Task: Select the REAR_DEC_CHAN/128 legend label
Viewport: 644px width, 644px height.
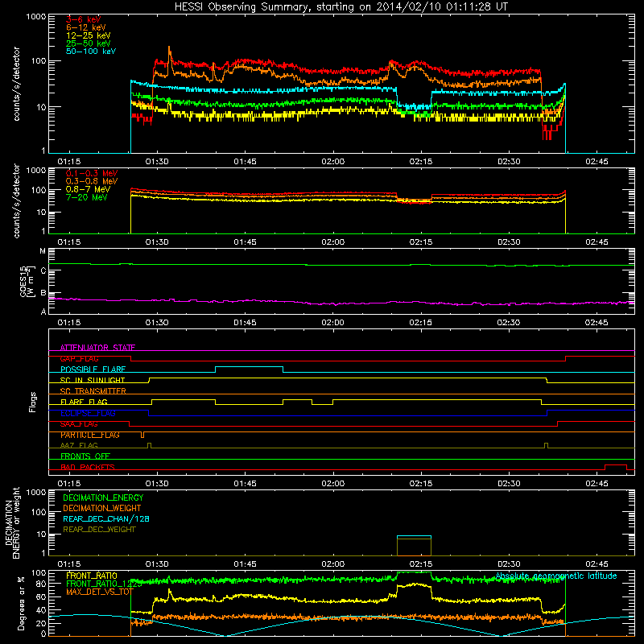Action: [x=106, y=518]
